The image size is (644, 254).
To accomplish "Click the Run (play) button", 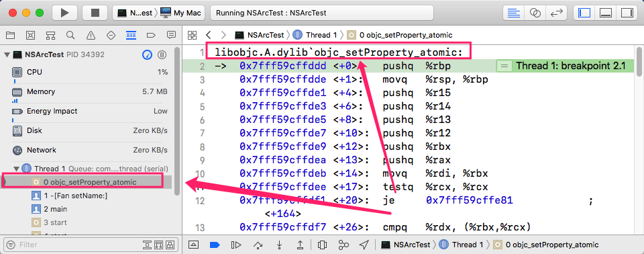I will tap(64, 13).
